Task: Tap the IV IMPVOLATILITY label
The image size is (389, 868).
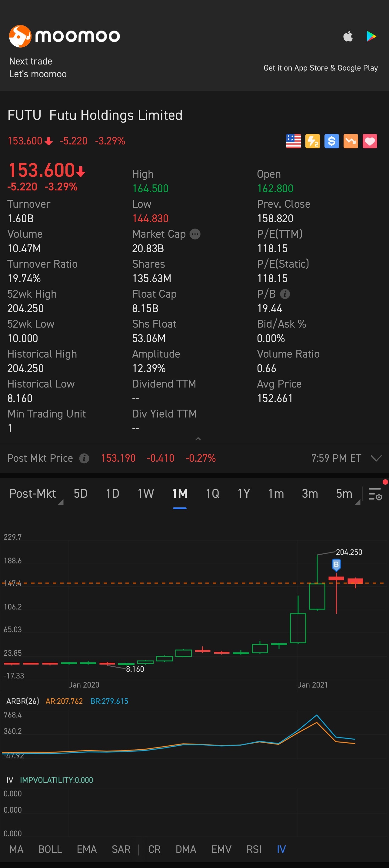Action: [50, 780]
